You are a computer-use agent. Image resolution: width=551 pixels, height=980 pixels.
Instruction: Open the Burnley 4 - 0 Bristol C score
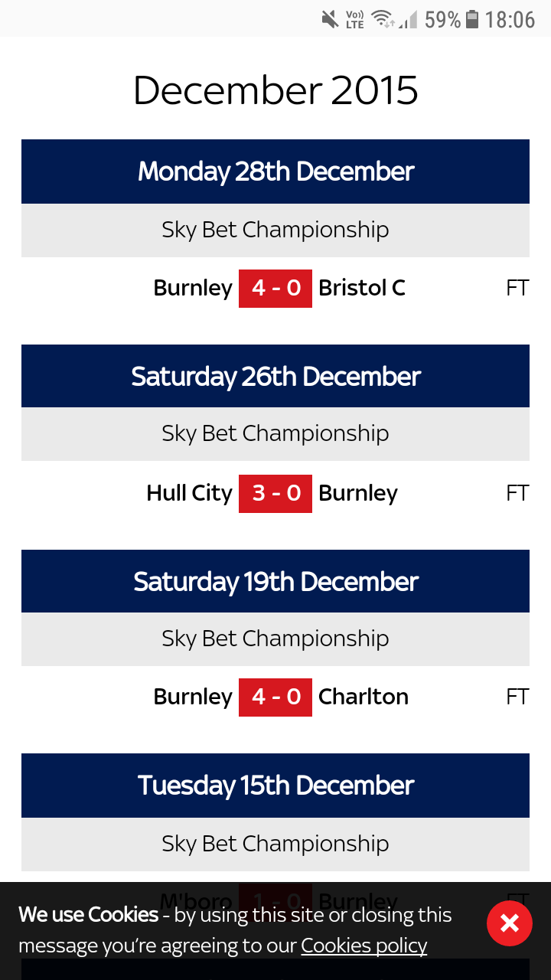coord(275,289)
